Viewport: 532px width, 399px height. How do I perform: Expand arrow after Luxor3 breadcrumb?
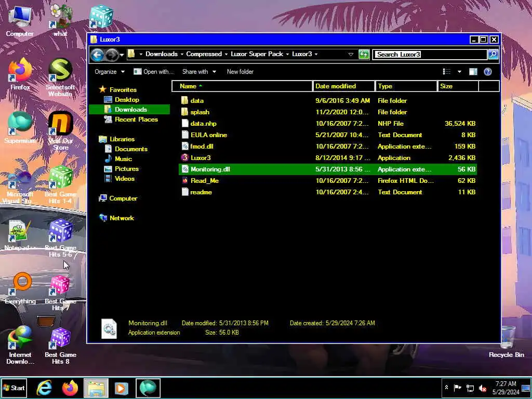point(316,54)
